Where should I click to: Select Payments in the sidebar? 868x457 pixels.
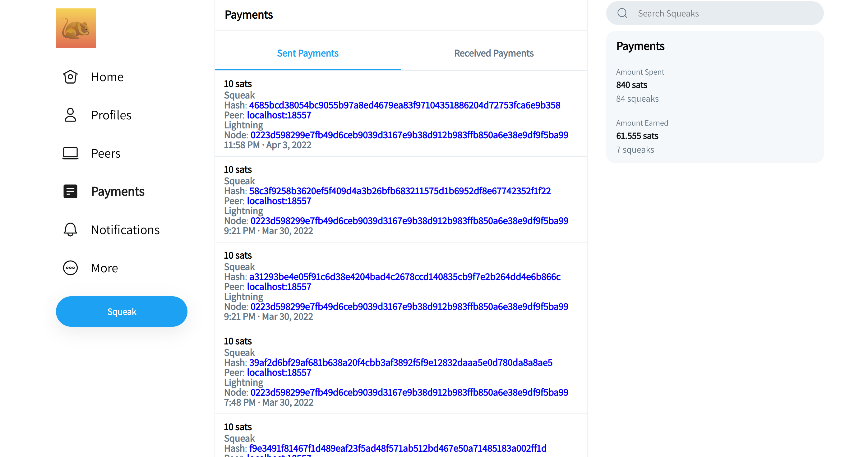[118, 192]
